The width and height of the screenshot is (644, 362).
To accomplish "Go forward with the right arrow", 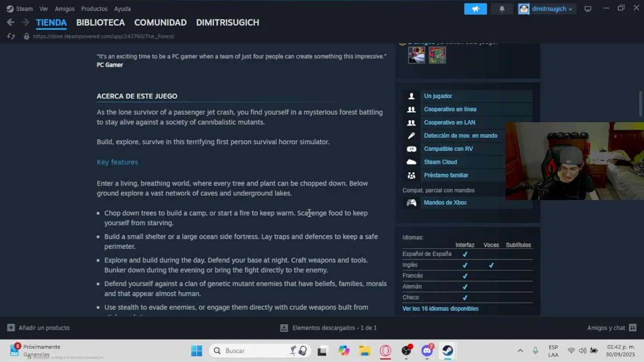I will (x=25, y=22).
